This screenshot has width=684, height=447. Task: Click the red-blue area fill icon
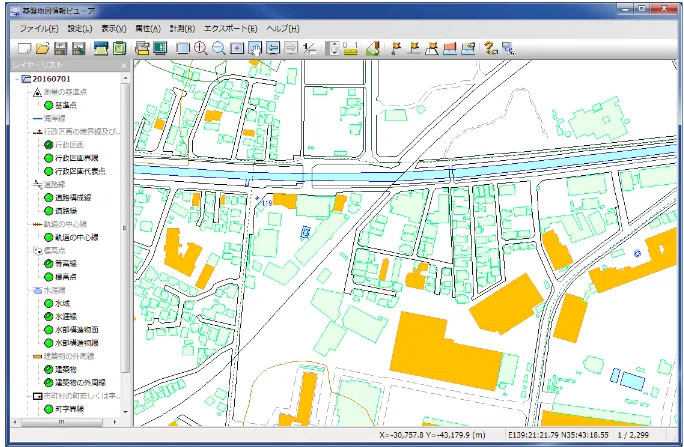[450, 48]
